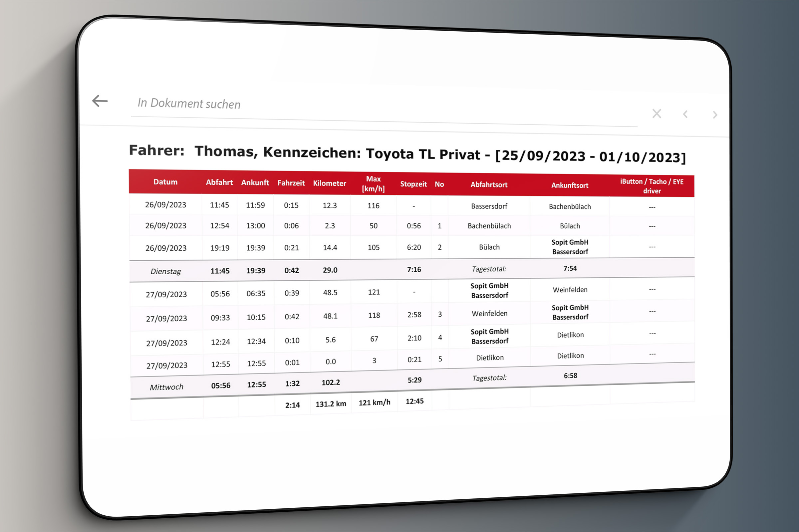This screenshot has height=532, width=799.
Task: Click the iButton / Tacho / EYE driver header
Action: pos(652,186)
